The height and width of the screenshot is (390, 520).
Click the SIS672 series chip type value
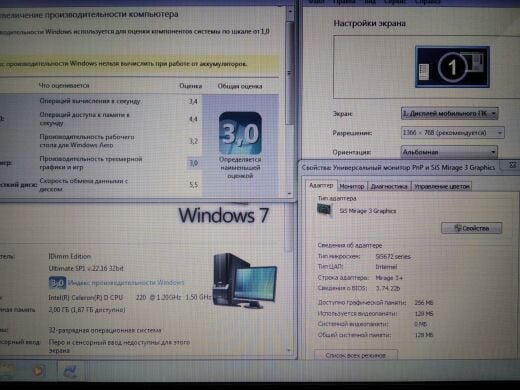(x=393, y=257)
